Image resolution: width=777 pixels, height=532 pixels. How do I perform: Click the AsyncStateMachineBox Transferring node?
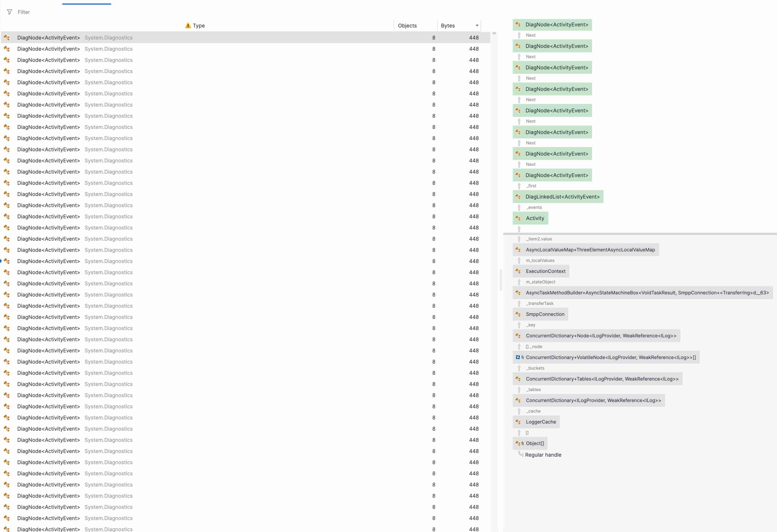(647, 292)
